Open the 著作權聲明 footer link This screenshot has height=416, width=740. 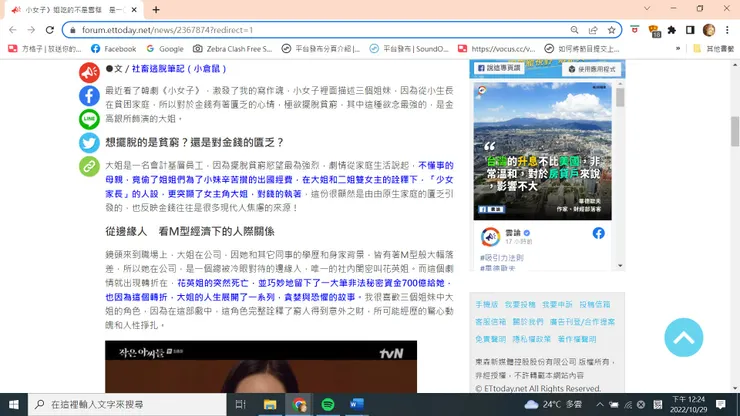tap(577, 339)
